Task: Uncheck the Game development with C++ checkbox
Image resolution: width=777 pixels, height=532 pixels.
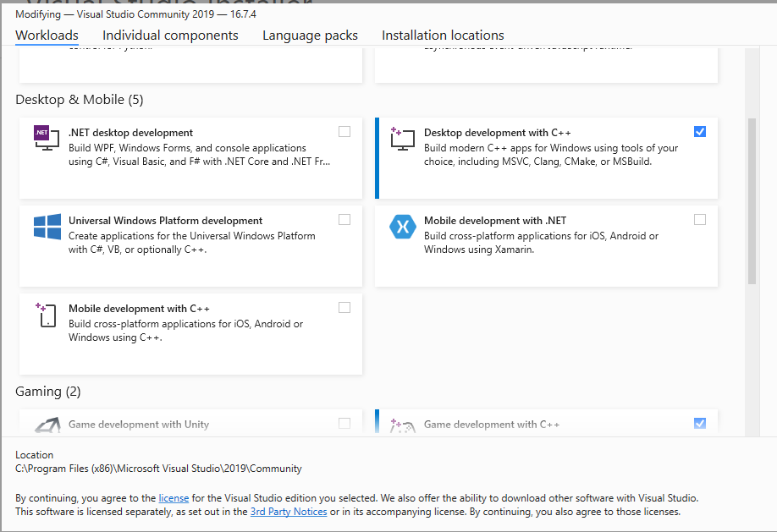Action: pos(700,423)
